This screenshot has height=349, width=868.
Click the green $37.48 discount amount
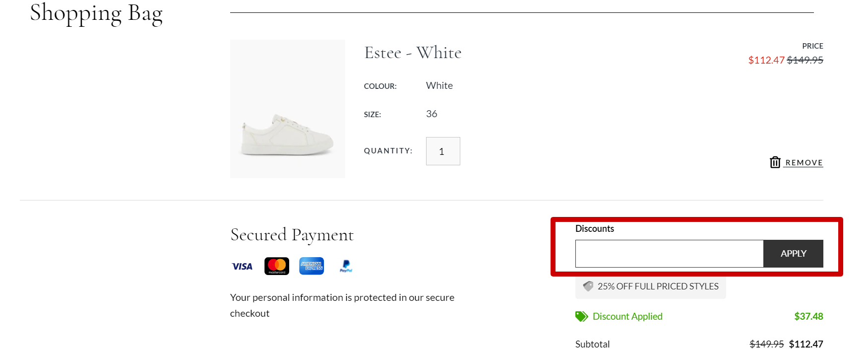click(x=808, y=317)
